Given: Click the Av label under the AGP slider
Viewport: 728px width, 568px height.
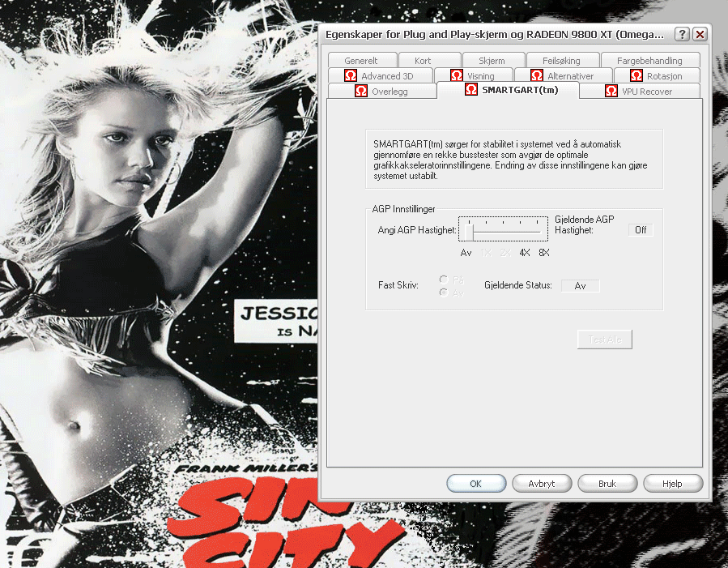Looking at the screenshot, I should 466,253.
